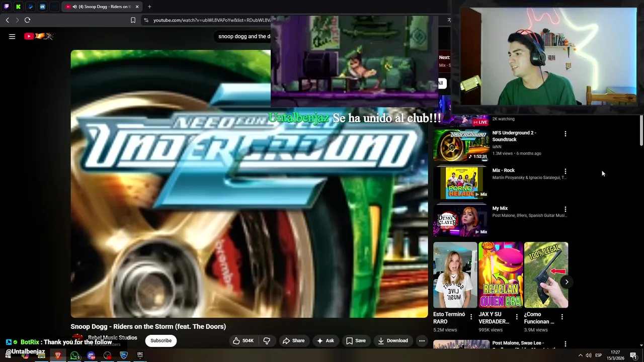Open Brave browser on the taskbar
This screenshot has height=362, width=644.
pyautogui.click(x=58, y=355)
